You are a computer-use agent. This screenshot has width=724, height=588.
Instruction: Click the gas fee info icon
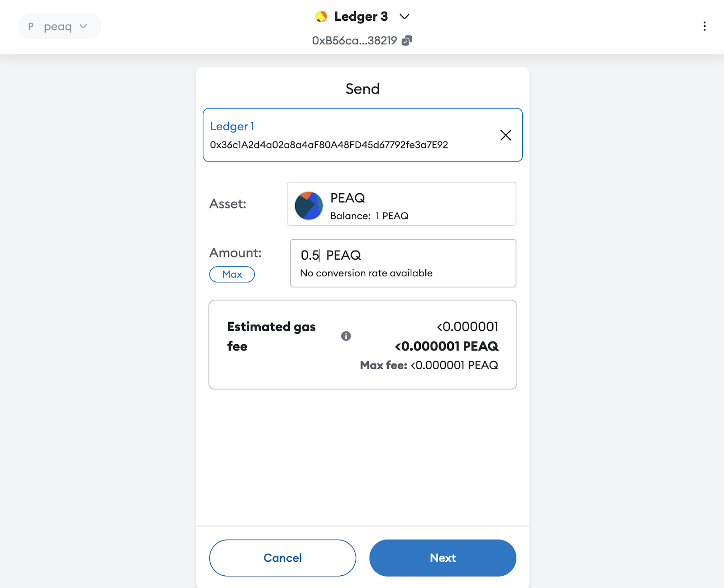click(x=346, y=337)
